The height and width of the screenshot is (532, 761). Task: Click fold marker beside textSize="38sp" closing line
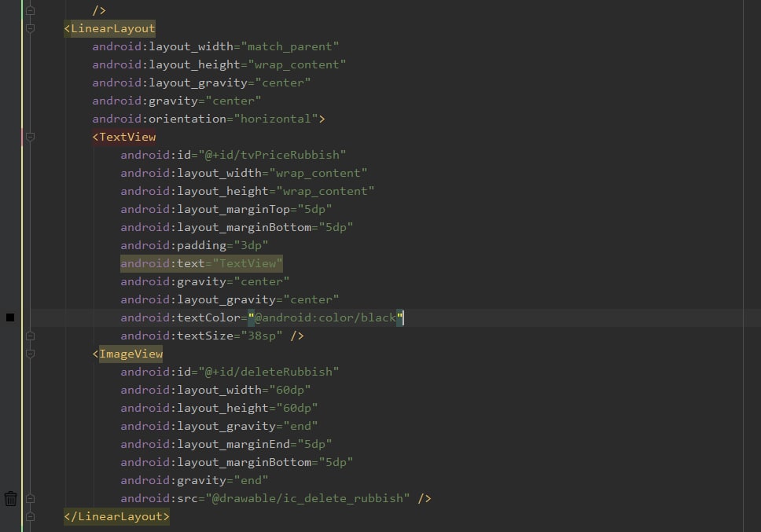[x=30, y=336]
